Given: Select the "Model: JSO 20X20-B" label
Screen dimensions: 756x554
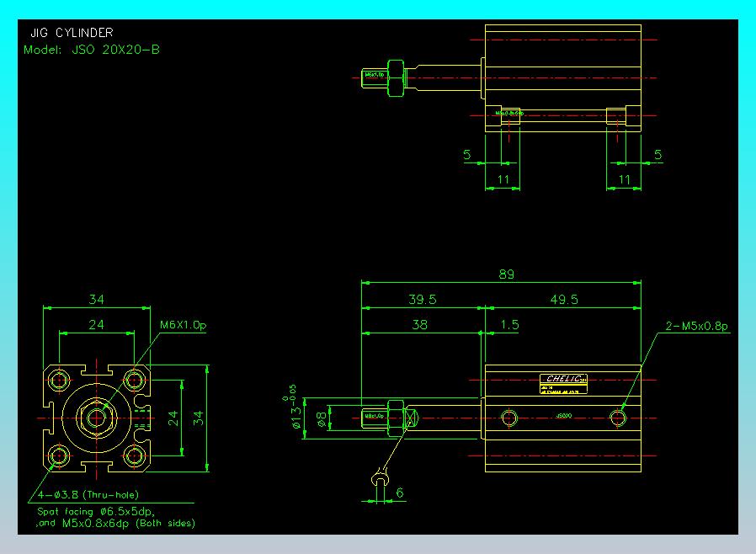Looking at the screenshot, I should (x=92, y=50).
